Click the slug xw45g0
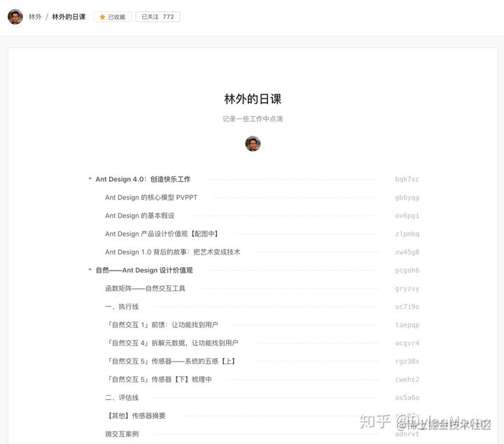 (407, 252)
